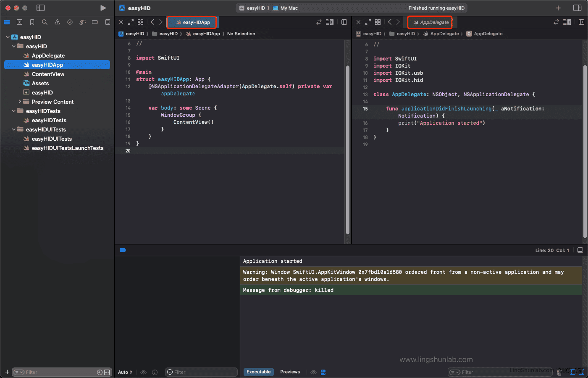This screenshot has height=378, width=588.
Task: Open related items grid in left editor
Action: pyautogui.click(x=141, y=22)
